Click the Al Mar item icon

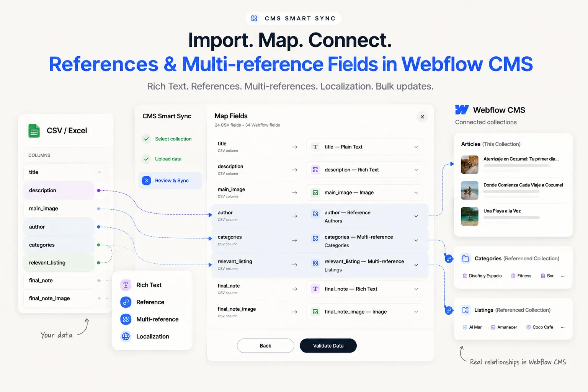(x=465, y=327)
